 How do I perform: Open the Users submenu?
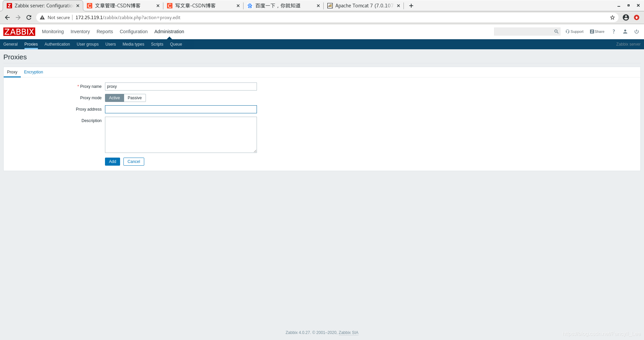pos(110,44)
